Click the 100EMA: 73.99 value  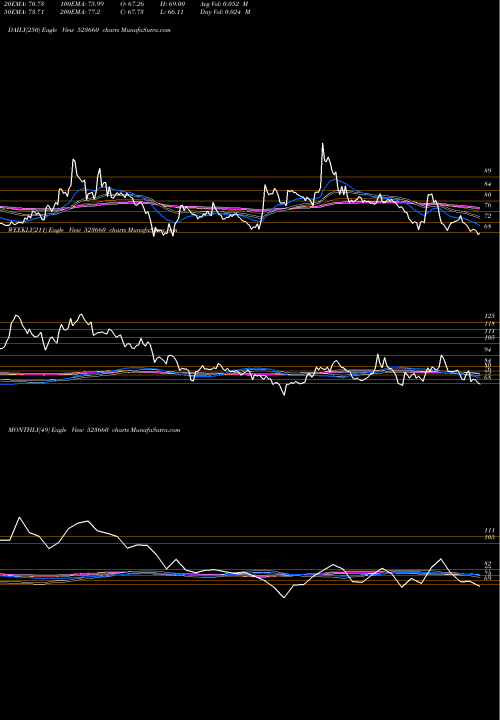[x=81, y=4]
